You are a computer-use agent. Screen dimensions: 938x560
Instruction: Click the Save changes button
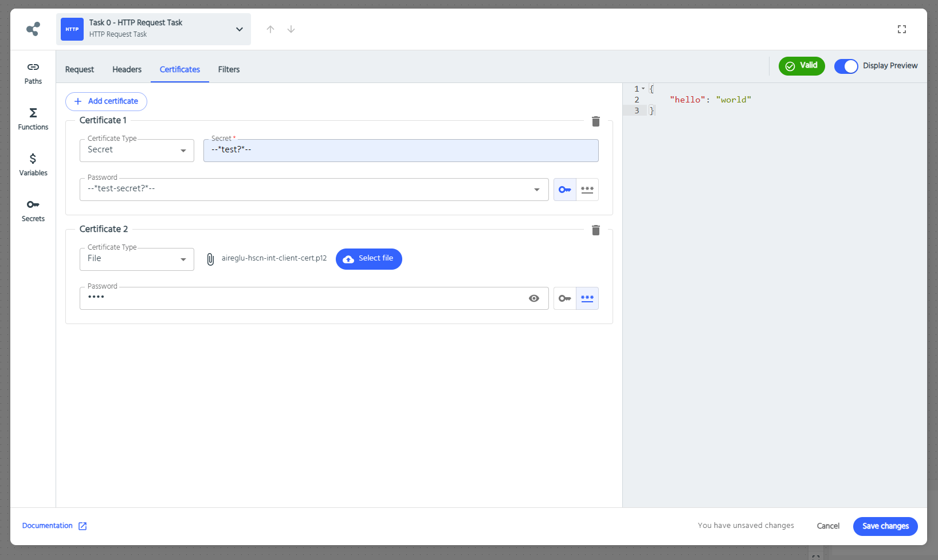click(885, 526)
